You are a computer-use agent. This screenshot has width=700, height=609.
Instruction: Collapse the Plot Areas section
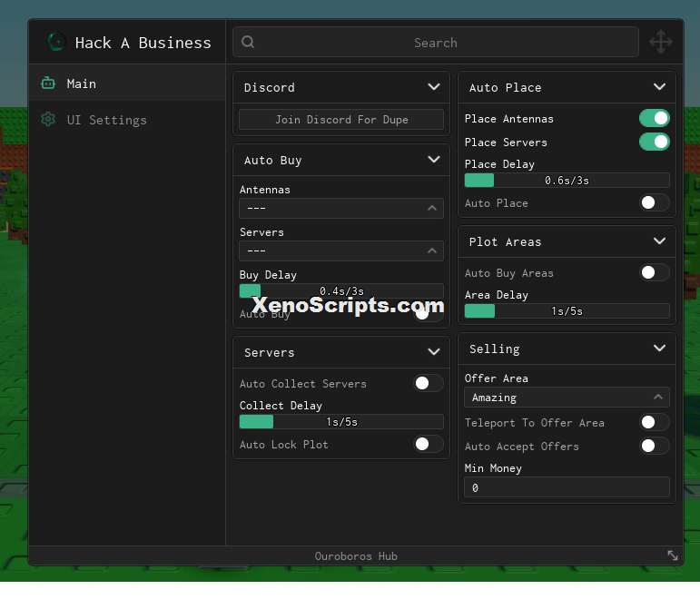[x=659, y=241]
